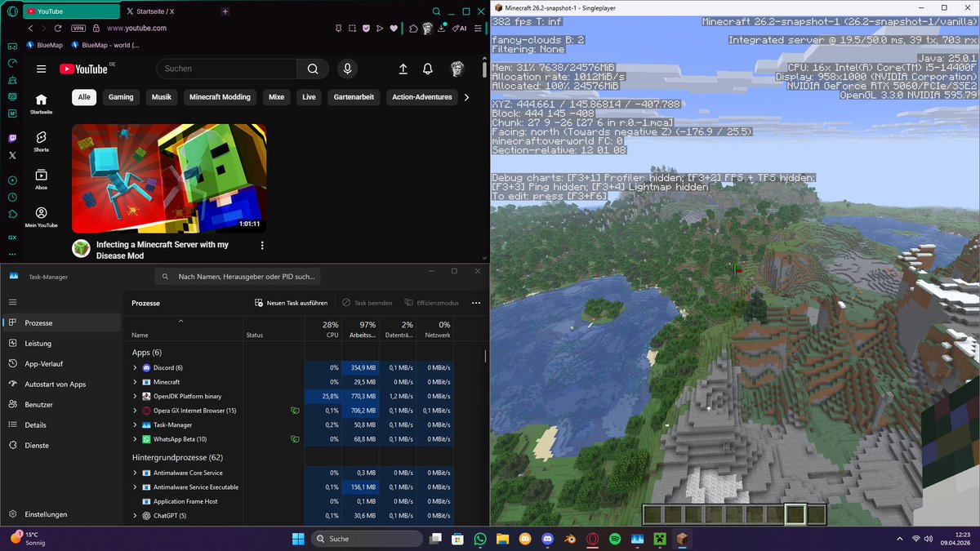980x551 pixels.
Task: Open Einstellungen in Task-Manager
Action: point(61,514)
